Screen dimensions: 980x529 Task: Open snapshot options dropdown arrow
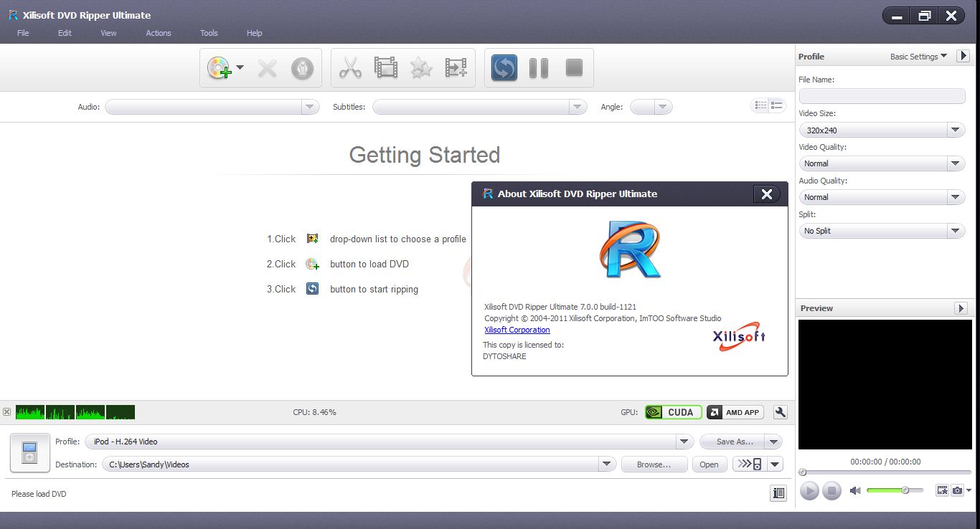click(969, 491)
